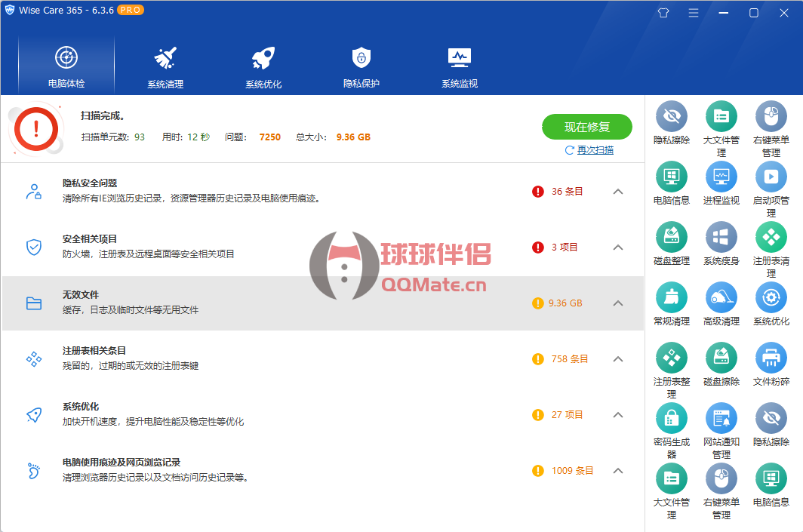Open the 磁盘整理 disk defrag tool

click(x=671, y=238)
